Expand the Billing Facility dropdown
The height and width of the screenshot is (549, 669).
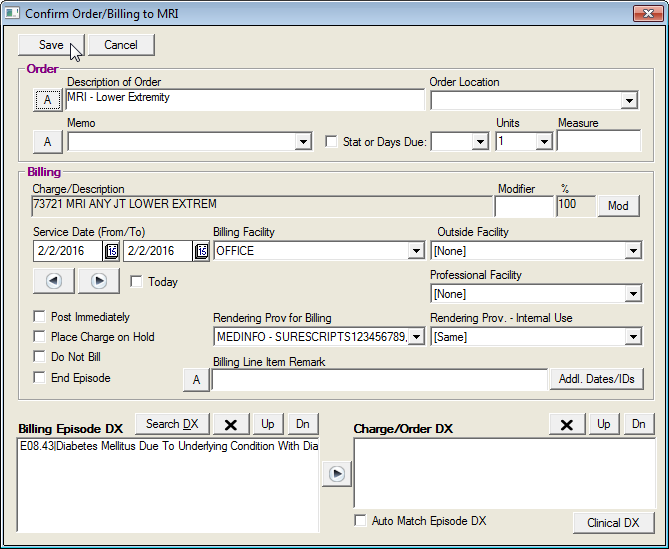click(x=416, y=251)
